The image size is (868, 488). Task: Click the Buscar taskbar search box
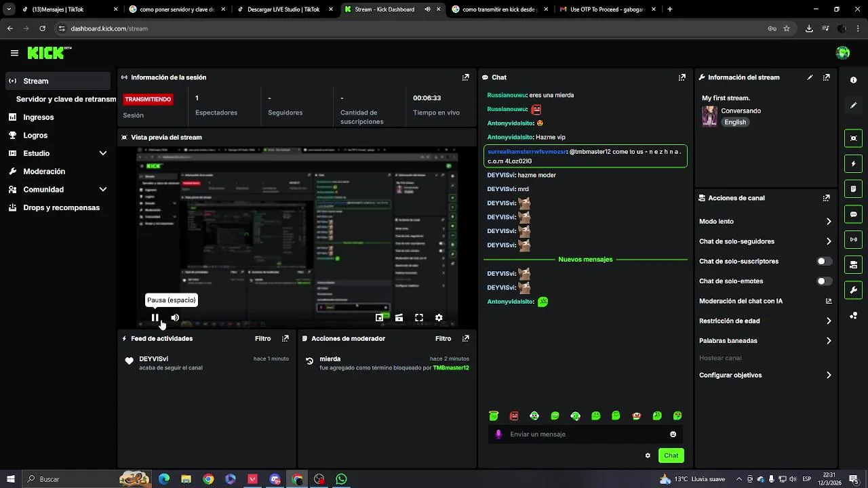(88, 479)
